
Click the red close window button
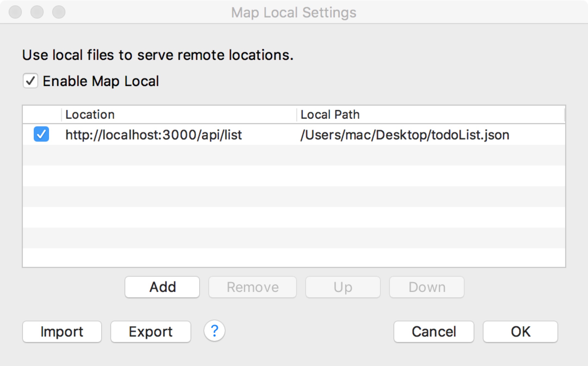coord(15,12)
